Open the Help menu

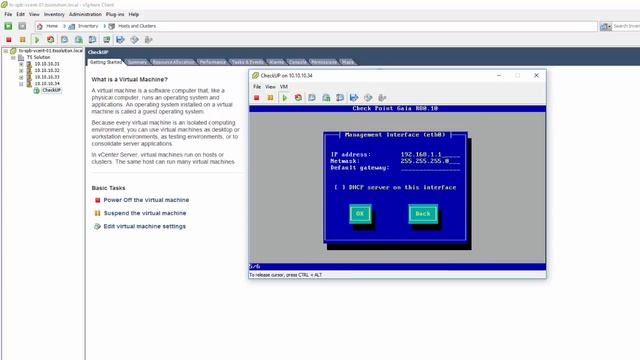[134, 14]
